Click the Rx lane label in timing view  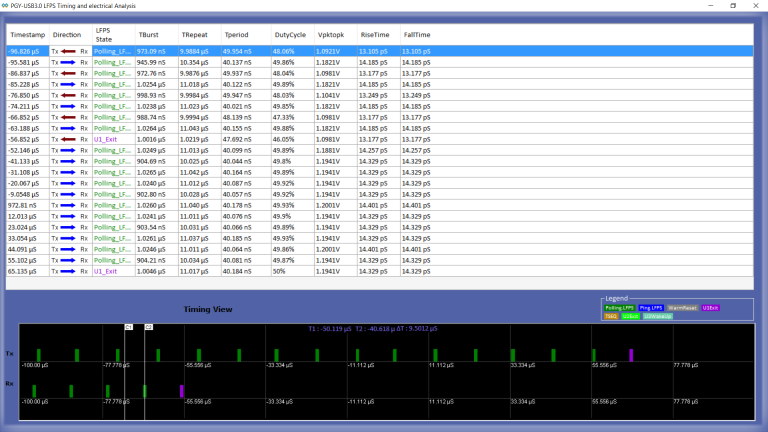coord(9,384)
